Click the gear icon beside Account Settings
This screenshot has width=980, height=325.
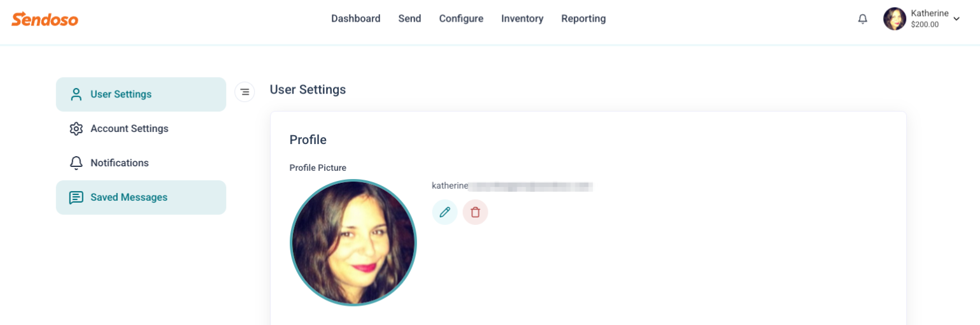coord(76,129)
